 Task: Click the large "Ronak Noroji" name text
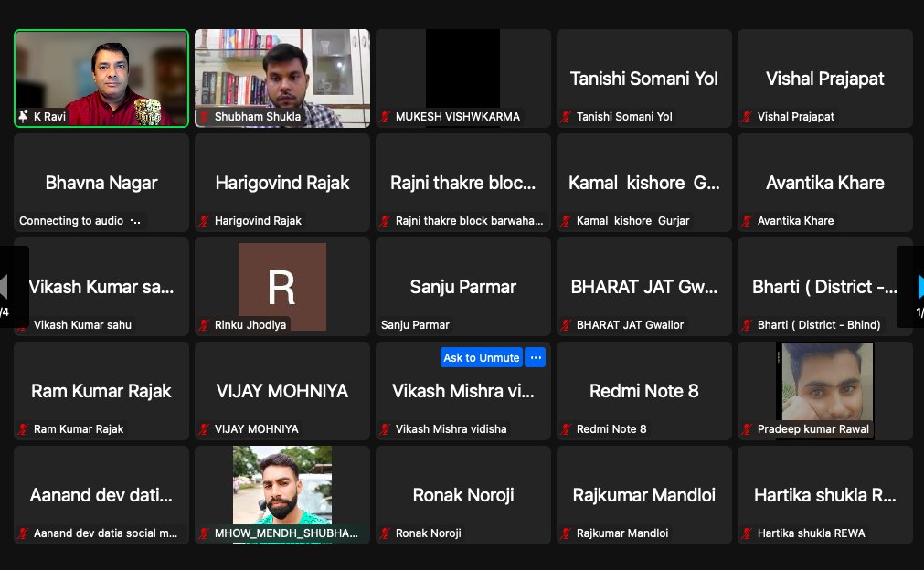463,495
